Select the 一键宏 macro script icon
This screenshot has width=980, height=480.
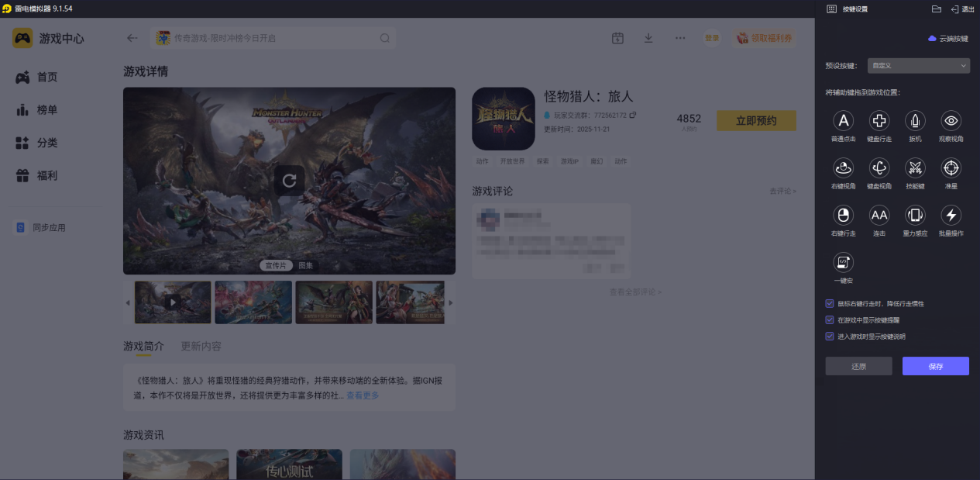(x=844, y=262)
